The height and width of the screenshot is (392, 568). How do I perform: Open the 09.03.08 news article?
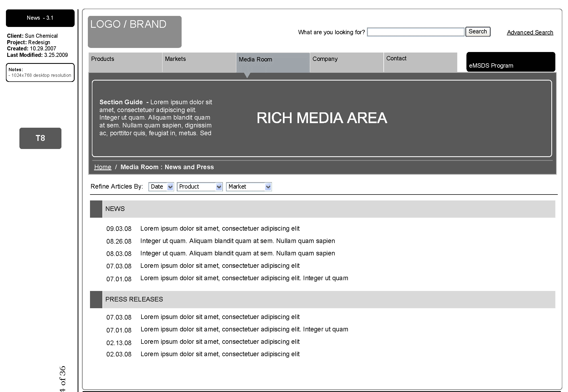(220, 228)
